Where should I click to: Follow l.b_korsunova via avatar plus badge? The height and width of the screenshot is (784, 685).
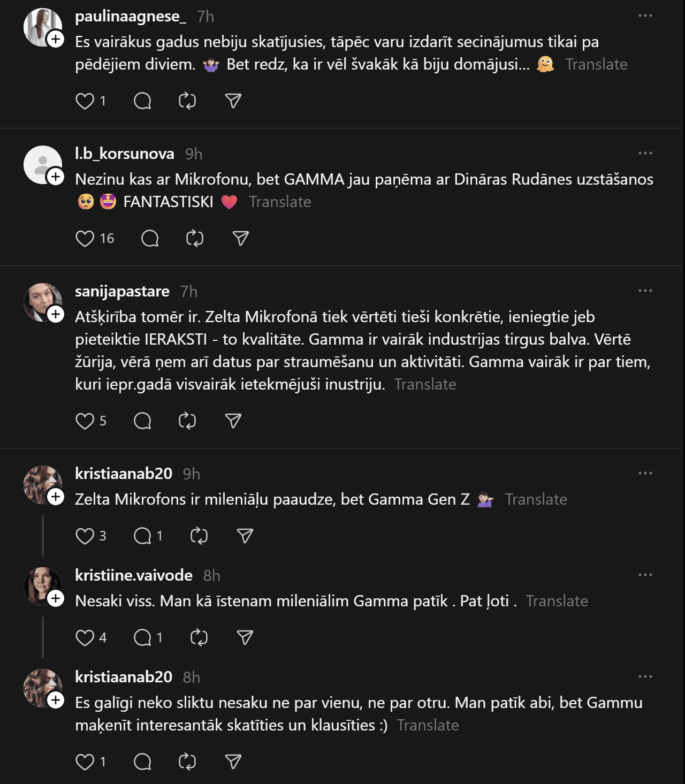click(56, 177)
